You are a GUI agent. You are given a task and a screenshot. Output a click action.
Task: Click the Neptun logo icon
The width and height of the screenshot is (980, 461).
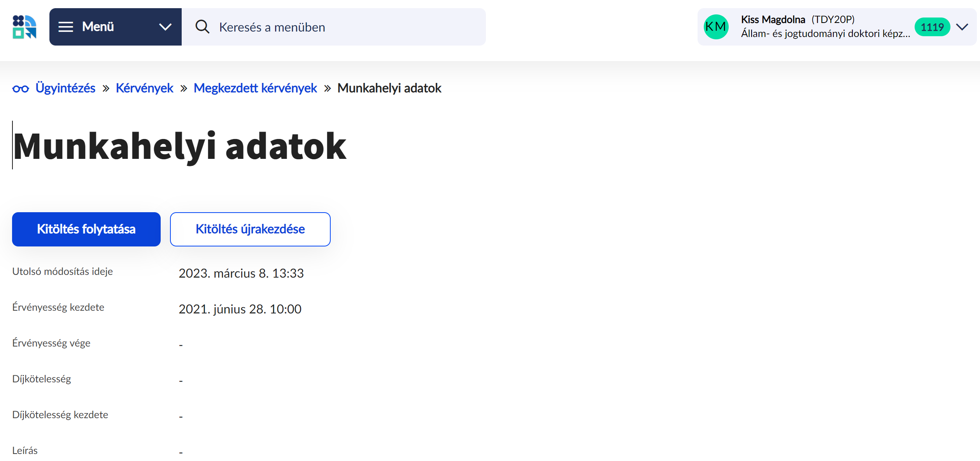[24, 26]
